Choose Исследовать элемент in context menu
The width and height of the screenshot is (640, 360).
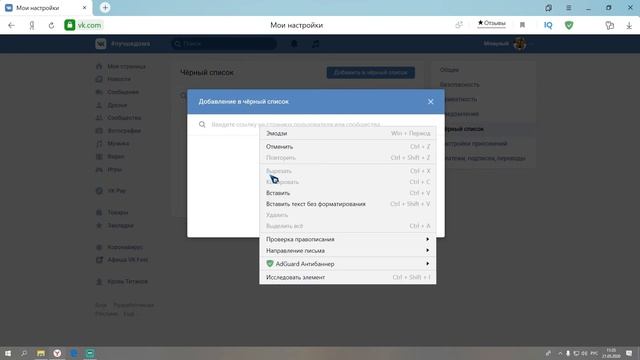(348, 278)
